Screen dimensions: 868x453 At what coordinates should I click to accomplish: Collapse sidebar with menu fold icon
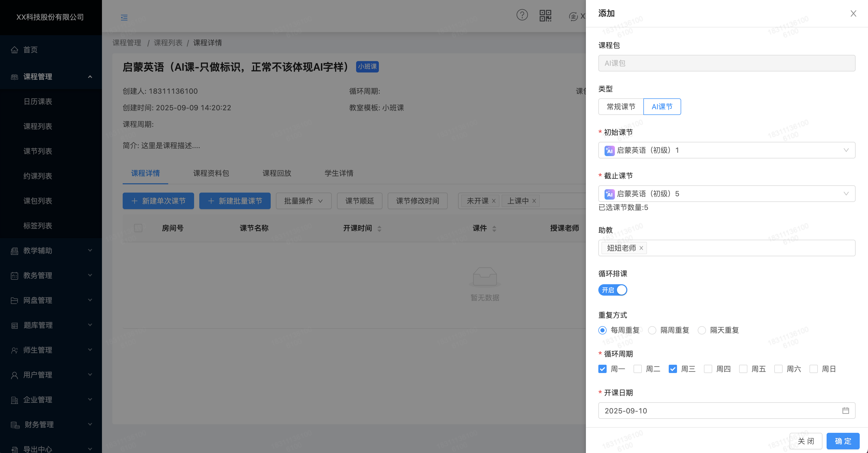pyautogui.click(x=124, y=18)
